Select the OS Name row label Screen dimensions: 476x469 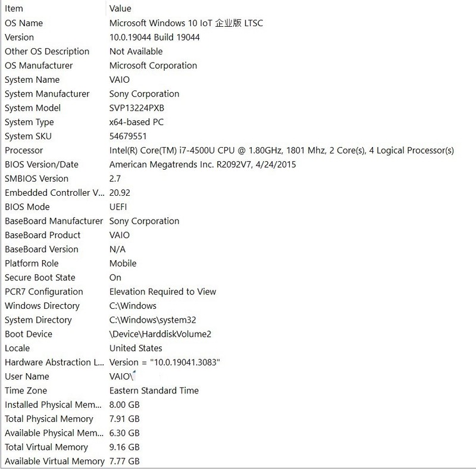tap(24, 23)
